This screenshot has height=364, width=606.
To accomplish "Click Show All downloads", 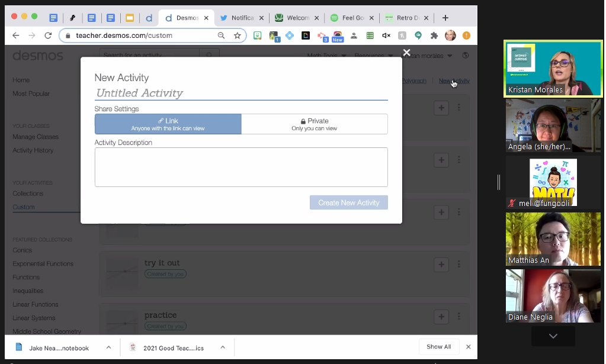I will click(x=439, y=347).
